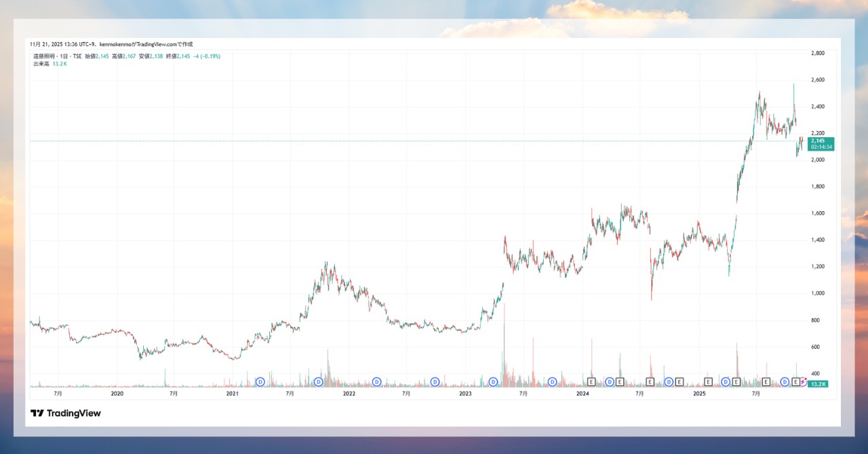868x454 pixels.
Task: Click the dividend D marker before the 2023 label
Action: pos(435,382)
